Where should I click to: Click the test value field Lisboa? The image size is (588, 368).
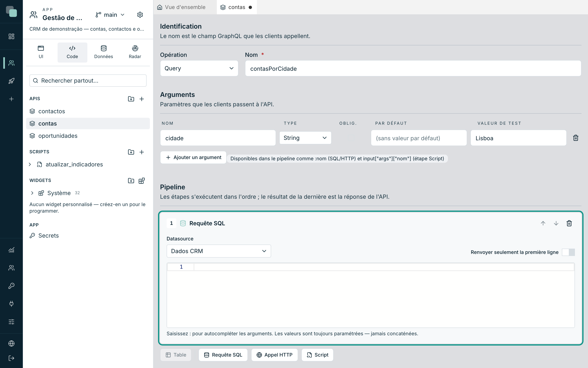pyautogui.click(x=518, y=138)
